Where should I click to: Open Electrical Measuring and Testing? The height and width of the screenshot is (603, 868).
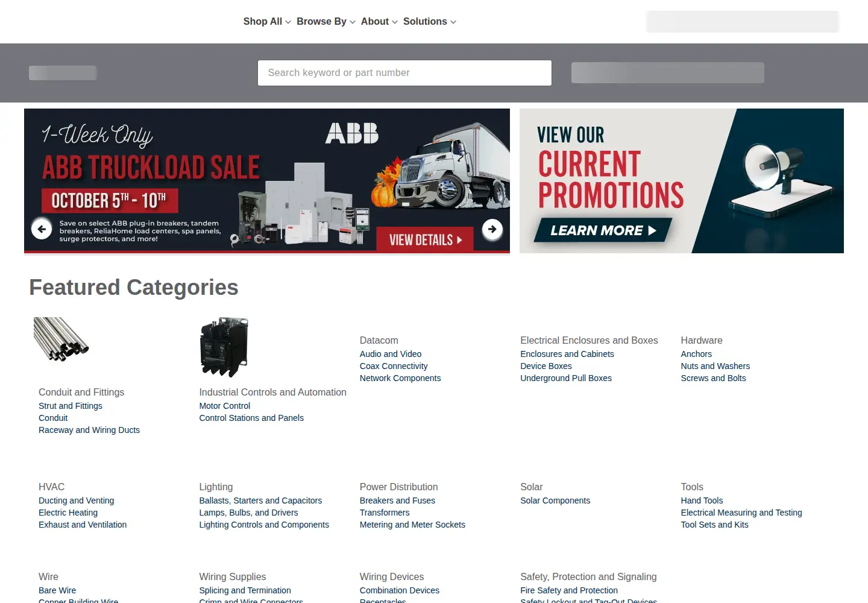point(741,513)
